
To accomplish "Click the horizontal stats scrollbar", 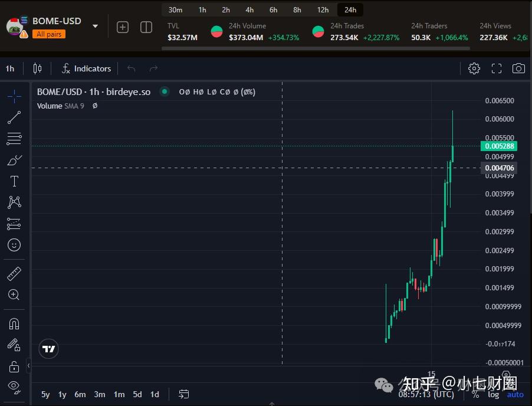I will coord(316,48).
